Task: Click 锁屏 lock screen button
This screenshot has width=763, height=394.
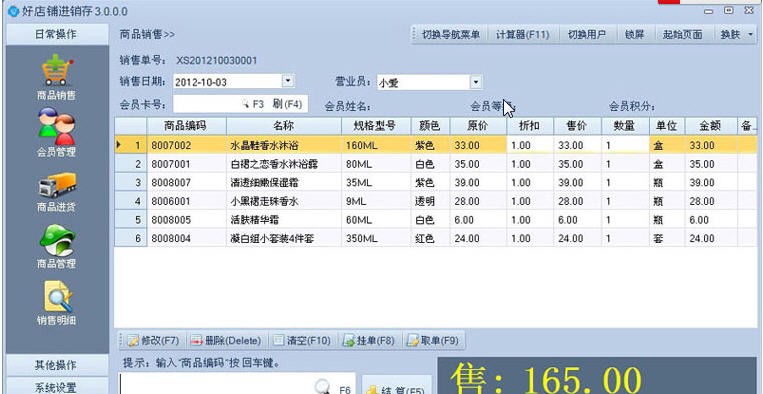Action: (634, 35)
